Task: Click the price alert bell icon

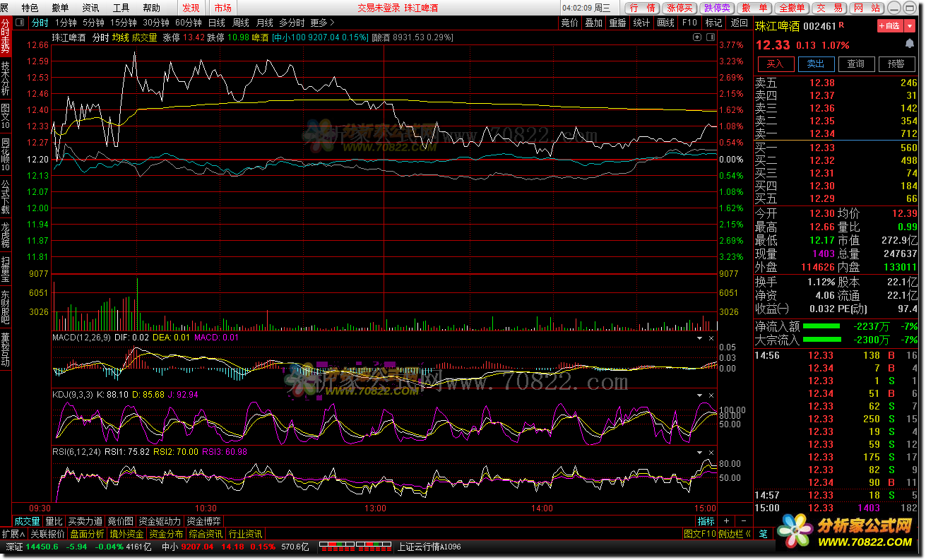Action: pos(910,44)
